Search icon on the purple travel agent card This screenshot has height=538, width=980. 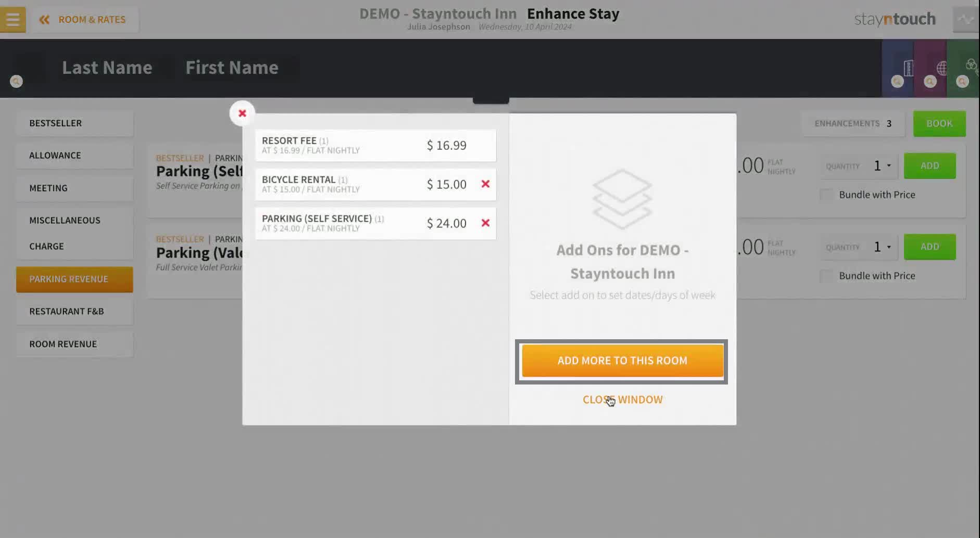point(930,82)
